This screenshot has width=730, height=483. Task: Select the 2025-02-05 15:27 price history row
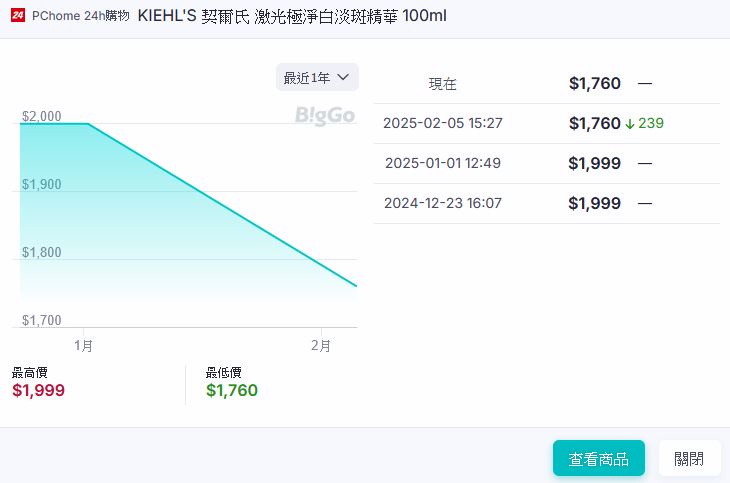coord(546,123)
